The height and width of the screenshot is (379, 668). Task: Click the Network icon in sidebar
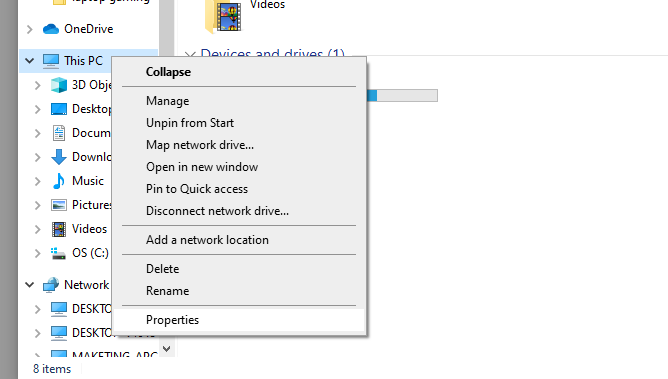point(51,285)
